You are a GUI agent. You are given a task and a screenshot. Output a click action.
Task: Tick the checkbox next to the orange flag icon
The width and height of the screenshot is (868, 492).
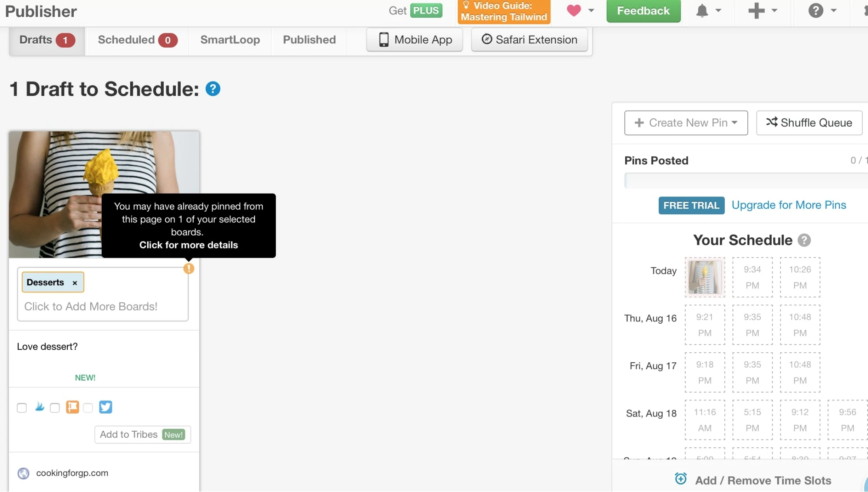[x=55, y=408]
